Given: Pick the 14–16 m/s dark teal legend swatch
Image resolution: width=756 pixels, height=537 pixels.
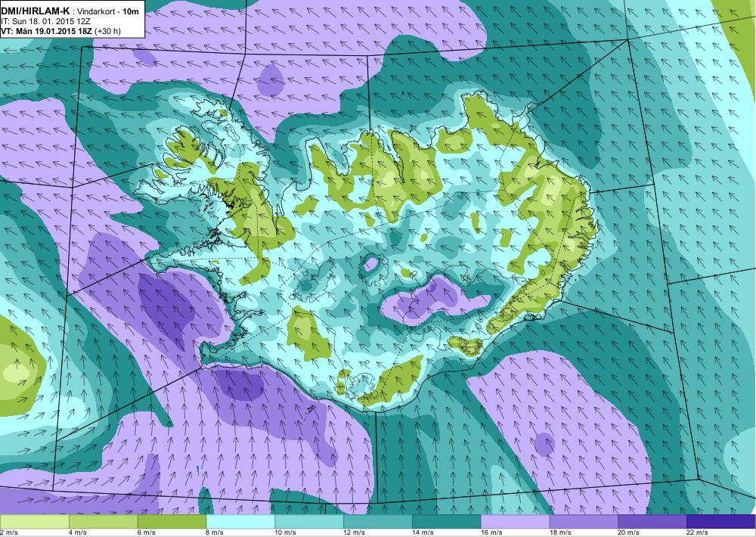Looking at the screenshot, I should 447,522.
